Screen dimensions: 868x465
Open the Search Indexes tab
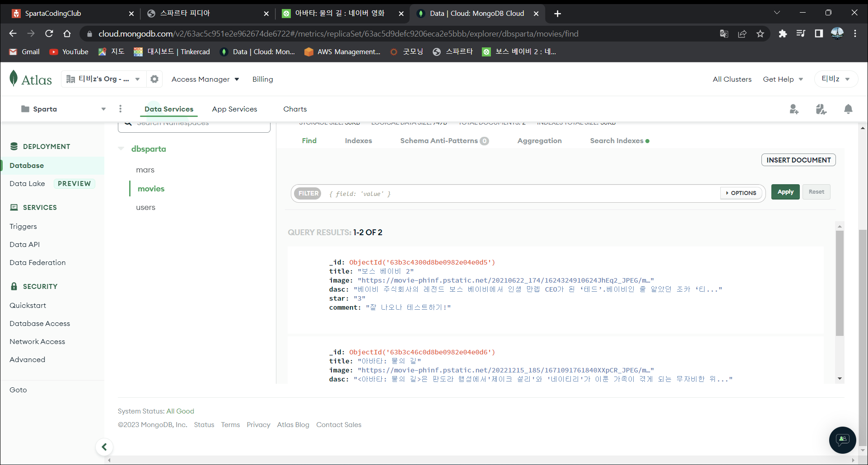pyautogui.click(x=620, y=141)
